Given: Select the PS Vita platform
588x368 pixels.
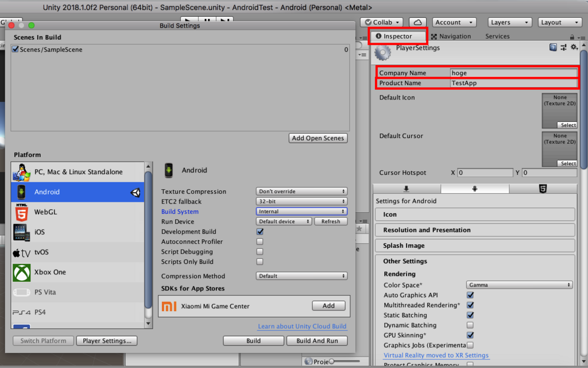Looking at the screenshot, I should tap(78, 292).
